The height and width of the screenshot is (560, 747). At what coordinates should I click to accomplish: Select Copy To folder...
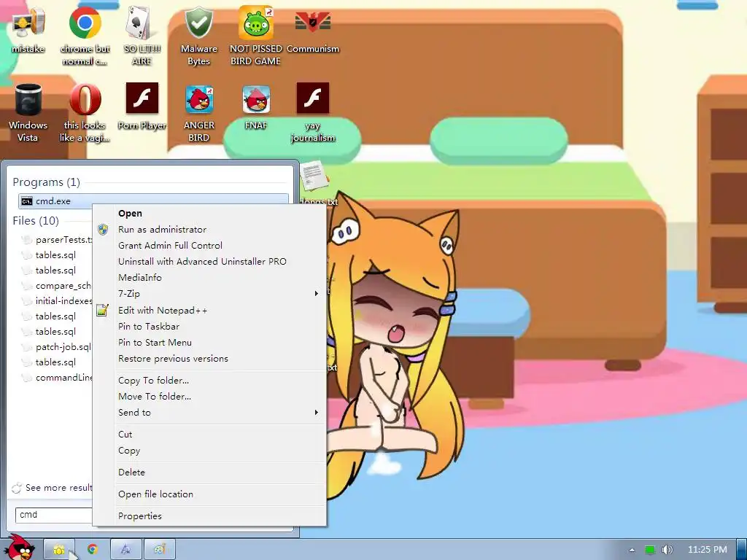[x=153, y=381]
